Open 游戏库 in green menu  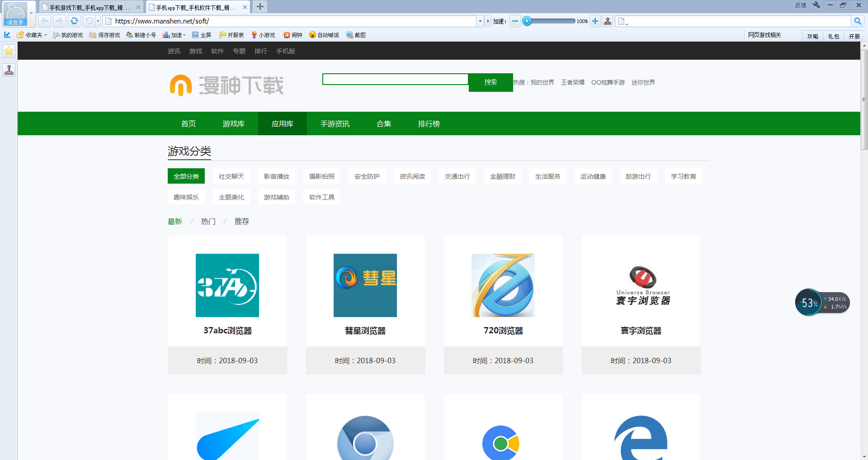233,123
